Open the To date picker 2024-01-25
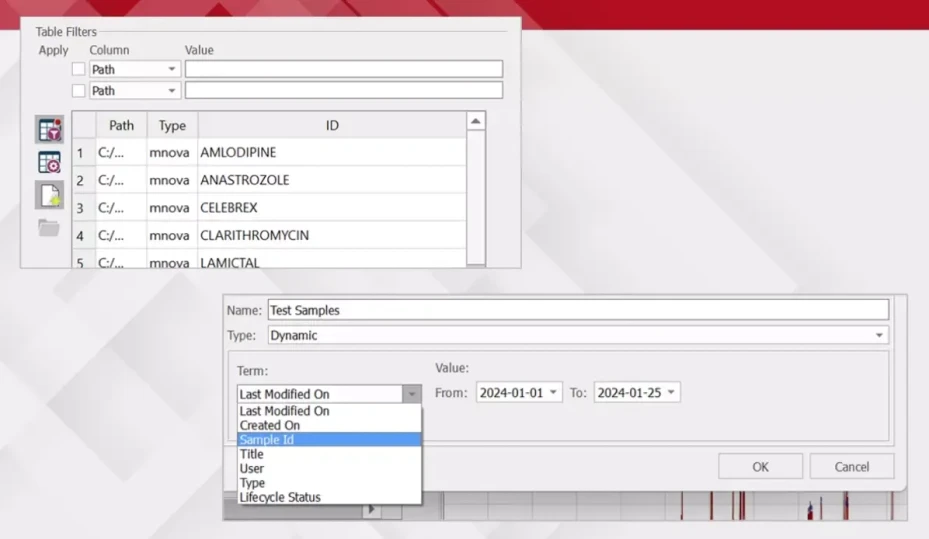The image size is (929, 539). pyautogui.click(x=637, y=392)
